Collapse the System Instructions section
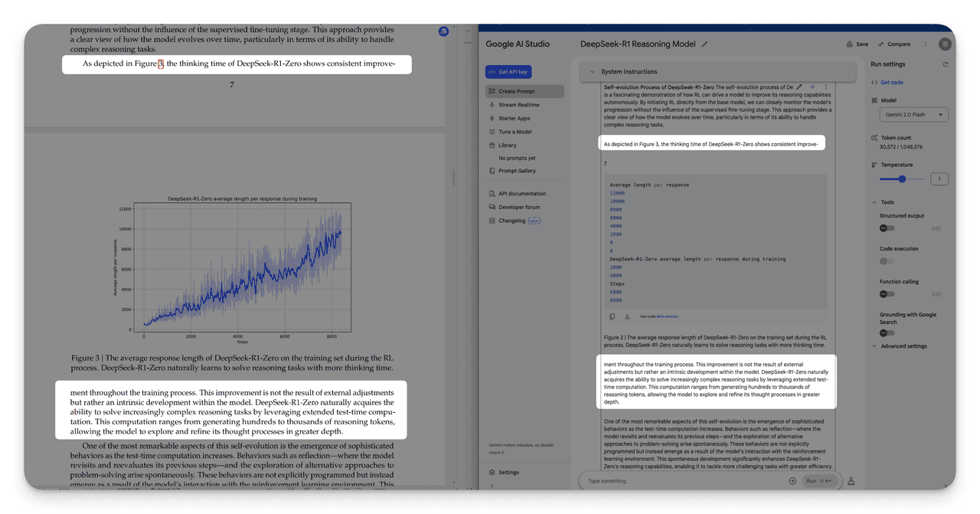 point(592,72)
